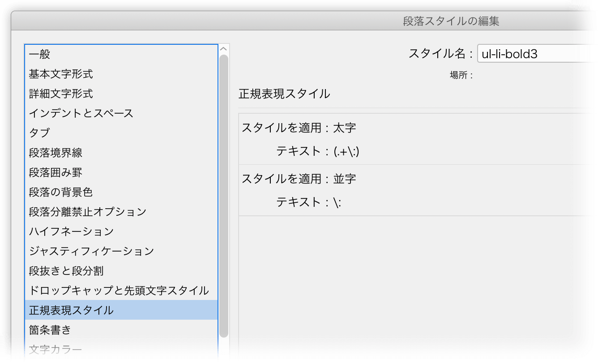598x364 pixels.
Task: Open the 詳細文字形式 category
Action: click(121, 94)
